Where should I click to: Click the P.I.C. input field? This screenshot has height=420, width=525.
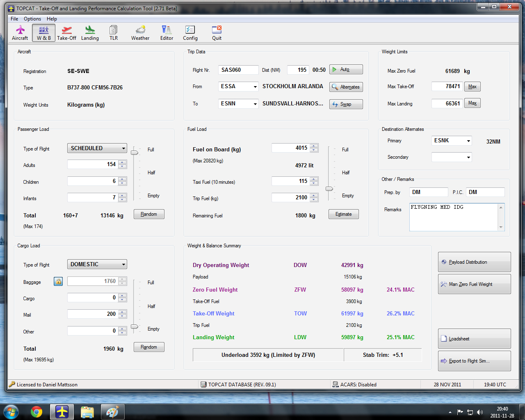485,192
